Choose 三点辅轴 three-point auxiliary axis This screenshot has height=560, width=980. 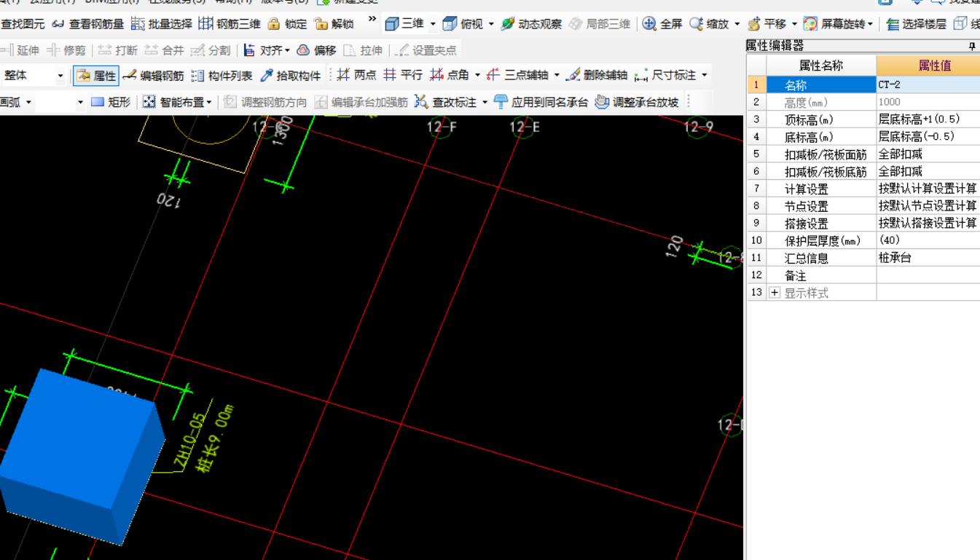click(x=517, y=75)
